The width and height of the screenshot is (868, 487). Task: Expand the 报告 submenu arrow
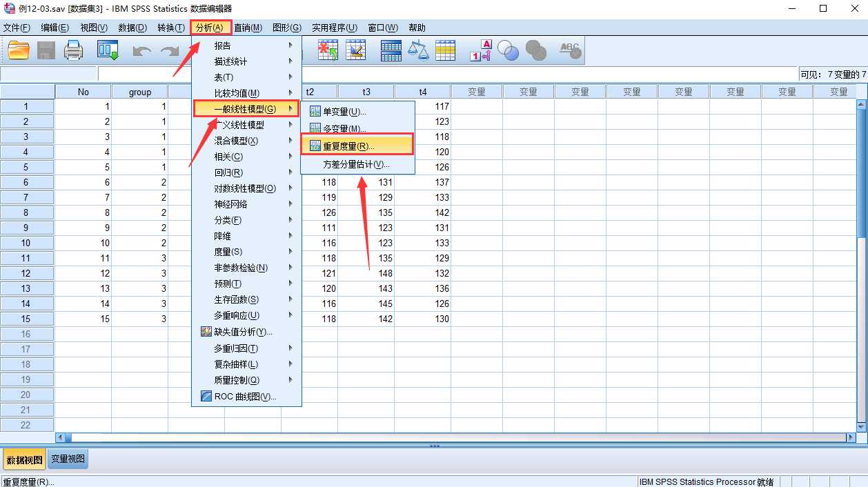pyautogui.click(x=290, y=46)
